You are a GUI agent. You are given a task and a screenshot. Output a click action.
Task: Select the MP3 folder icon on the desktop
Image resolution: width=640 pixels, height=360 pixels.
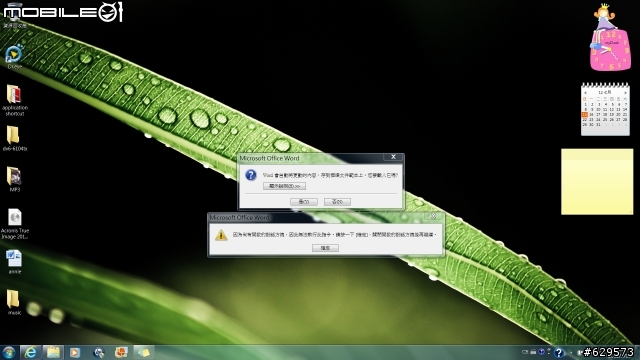14,179
